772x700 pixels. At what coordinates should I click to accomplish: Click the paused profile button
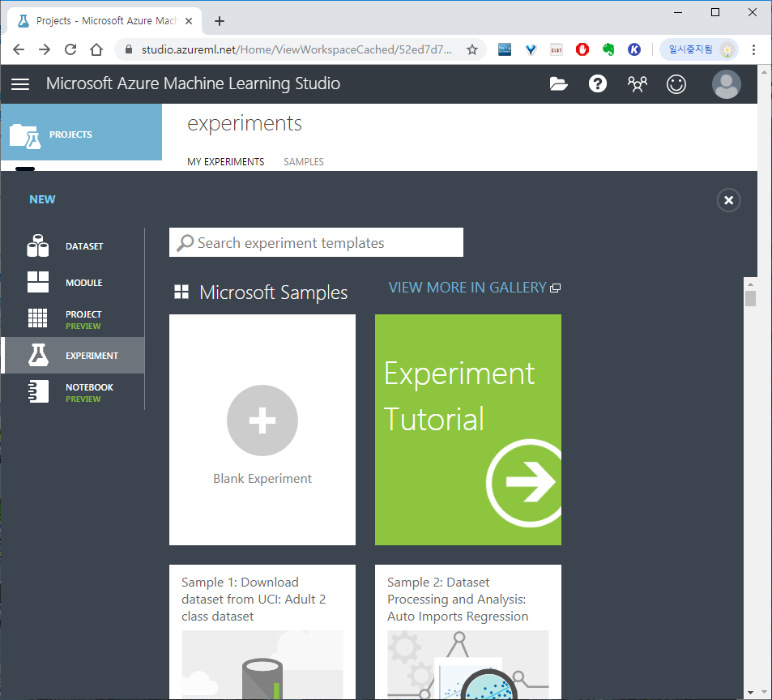point(698,49)
